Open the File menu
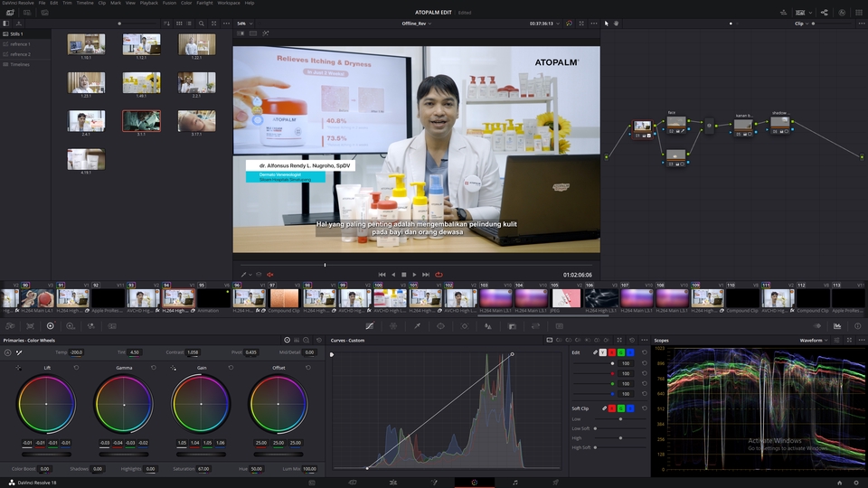 (x=42, y=3)
